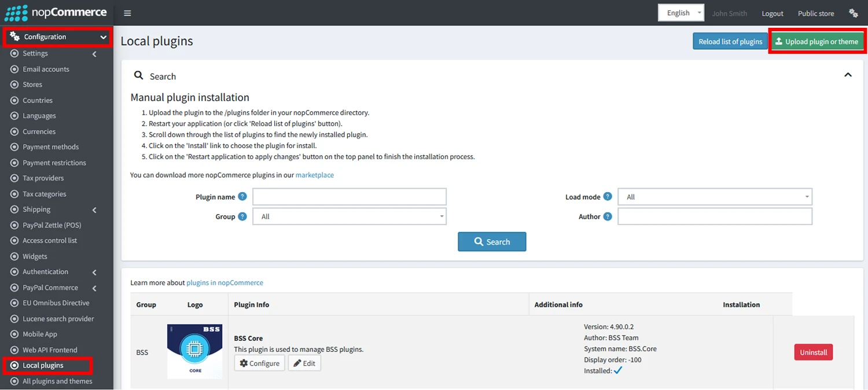Image resolution: width=868 pixels, height=390 pixels.
Task: Collapse the Search panel with chevron
Action: [x=848, y=75]
